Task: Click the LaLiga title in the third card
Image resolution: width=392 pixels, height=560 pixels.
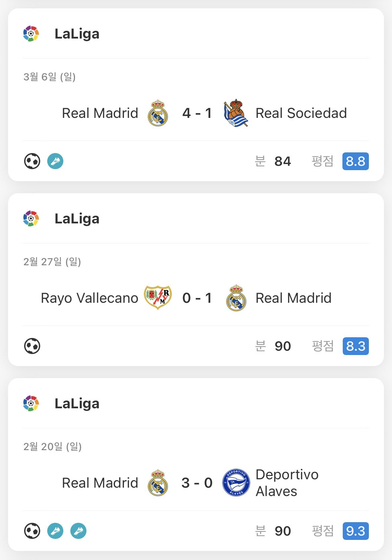Action: click(77, 404)
